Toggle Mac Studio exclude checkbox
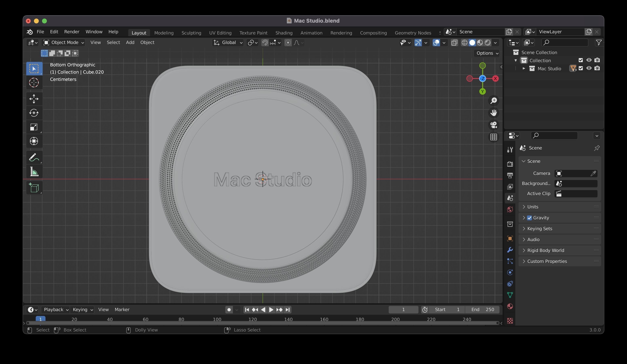Screen dimensions: 627x364 point(581,68)
